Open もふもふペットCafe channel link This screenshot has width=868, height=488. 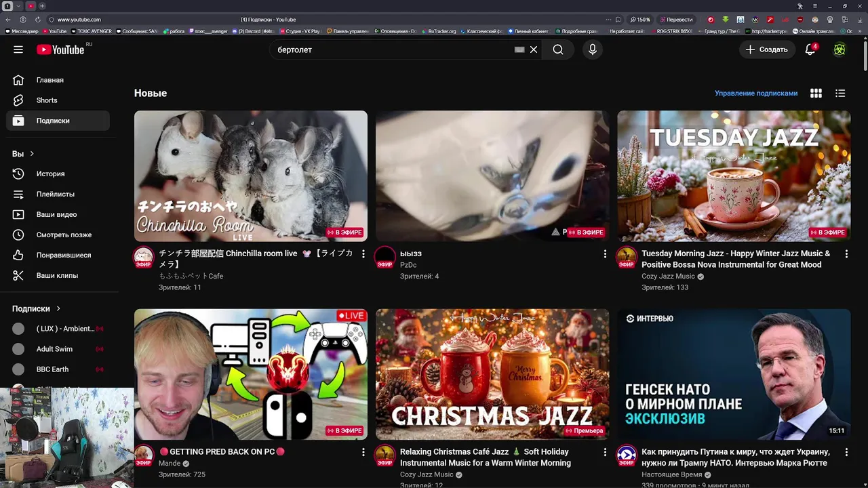click(x=191, y=277)
